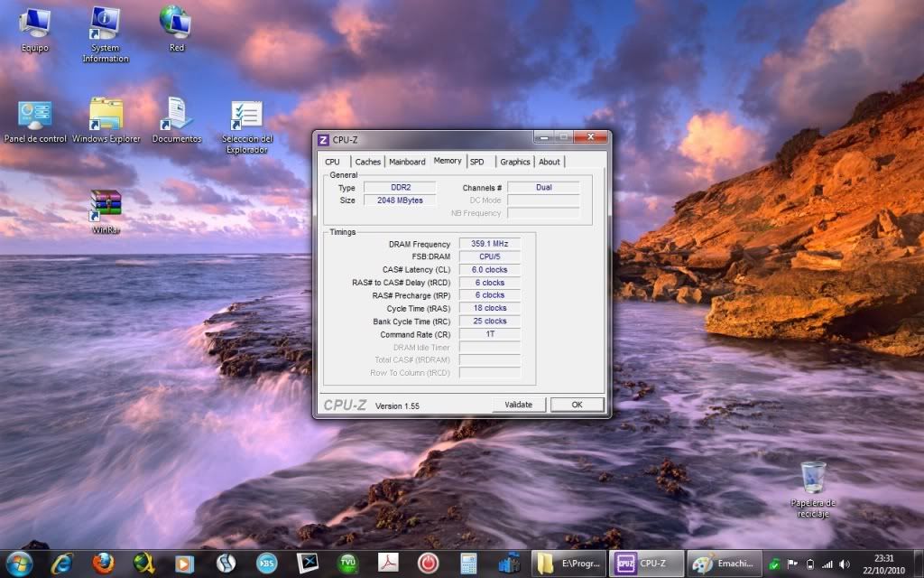Click the memory Type field showing DDR2
The width and height of the screenshot is (924, 578).
(400, 188)
